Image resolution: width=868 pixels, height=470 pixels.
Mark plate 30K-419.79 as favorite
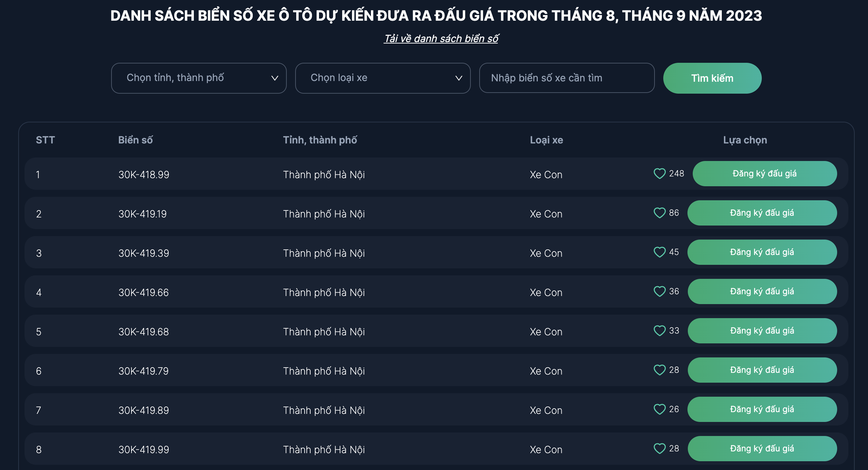click(x=659, y=370)
